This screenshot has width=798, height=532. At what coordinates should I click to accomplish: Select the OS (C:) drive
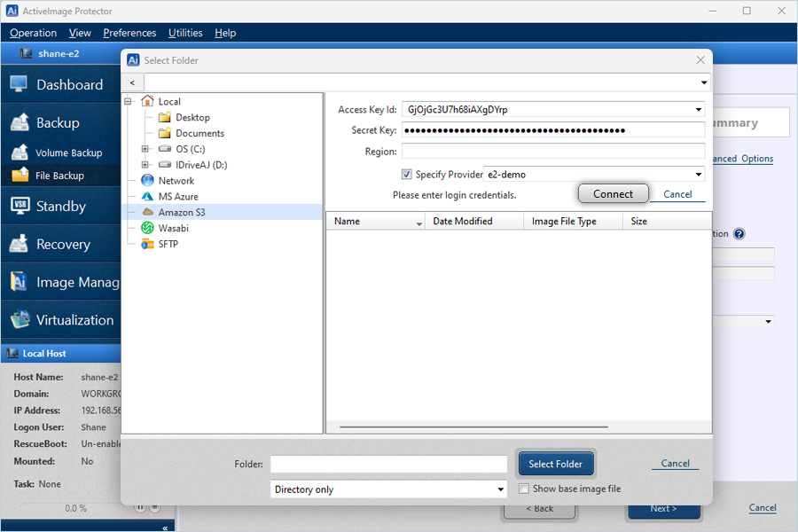[182, 149]
